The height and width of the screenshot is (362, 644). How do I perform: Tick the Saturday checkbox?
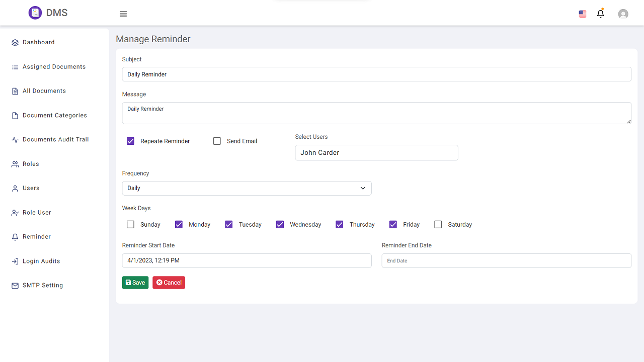tap(438, 225)
